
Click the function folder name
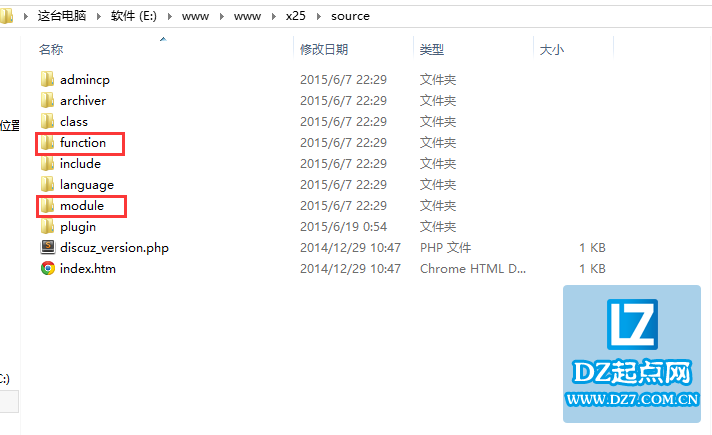tap(83, 143)
